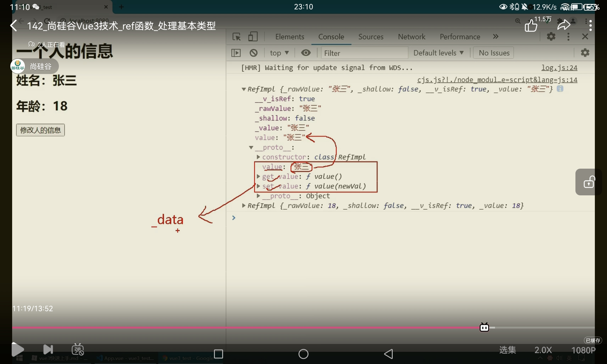Tap the back arrow beside video title

click(14, 25)
